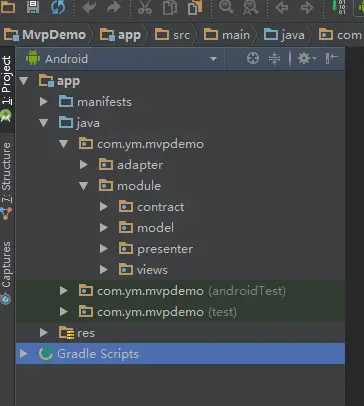Select the com breadcrumb
Image resolution: width=364 pixels, height=406 pixels.
(x=340, y=35)
